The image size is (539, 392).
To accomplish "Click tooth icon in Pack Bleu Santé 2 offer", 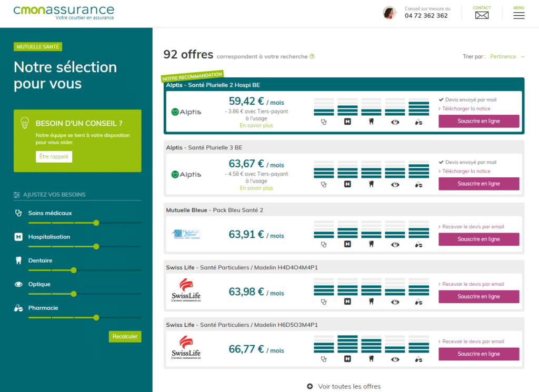I will click(x=371, y=244).
